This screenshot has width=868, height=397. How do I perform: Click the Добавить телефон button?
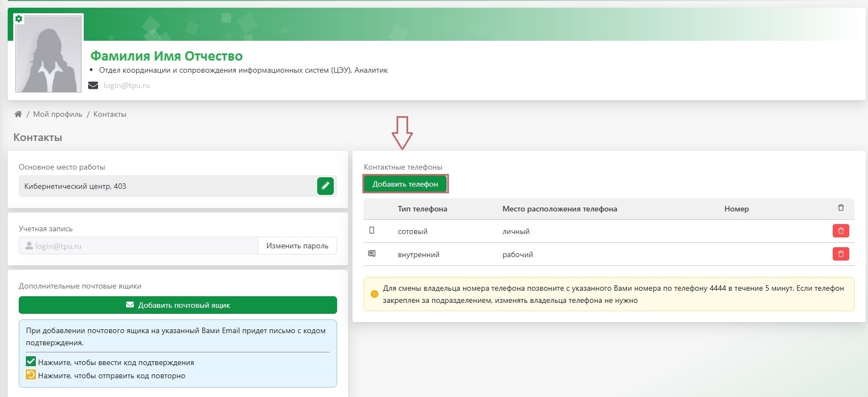(x=405, y=184)
